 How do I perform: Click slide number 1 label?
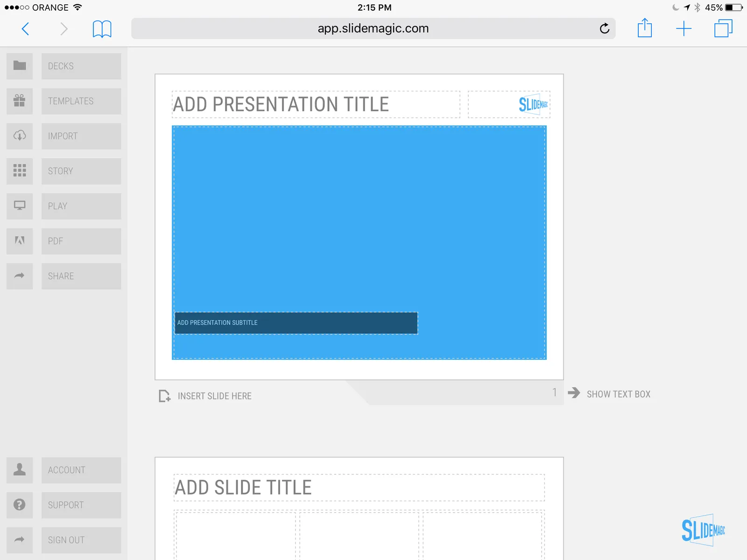(555, 392)
